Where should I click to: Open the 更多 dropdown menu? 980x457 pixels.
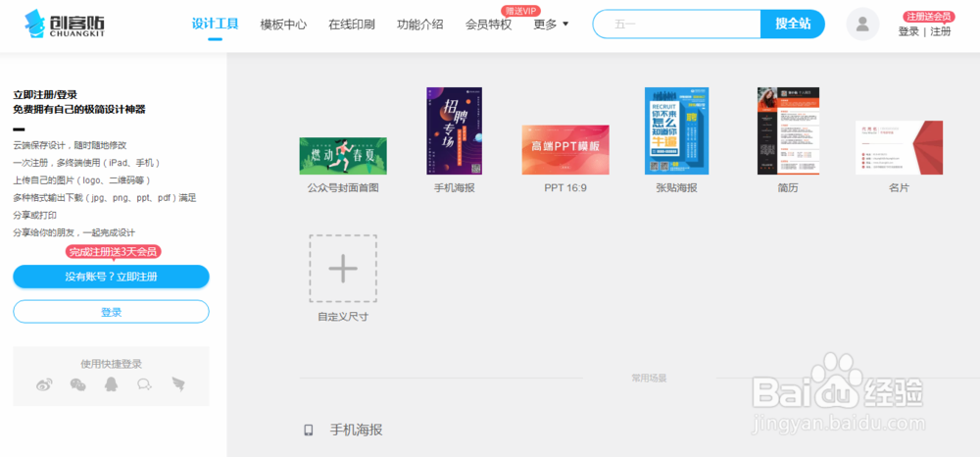point(551,25)
